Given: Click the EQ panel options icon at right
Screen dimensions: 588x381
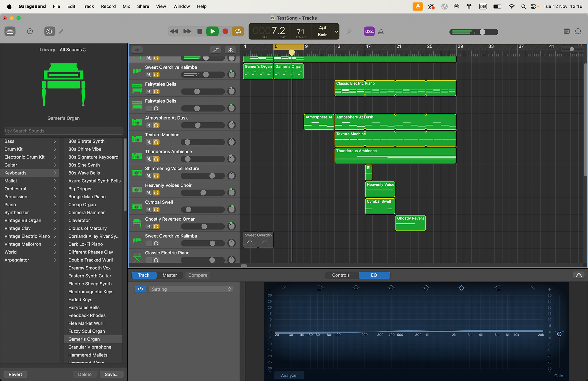Looking at the screenshot, I should click(579, 275).
